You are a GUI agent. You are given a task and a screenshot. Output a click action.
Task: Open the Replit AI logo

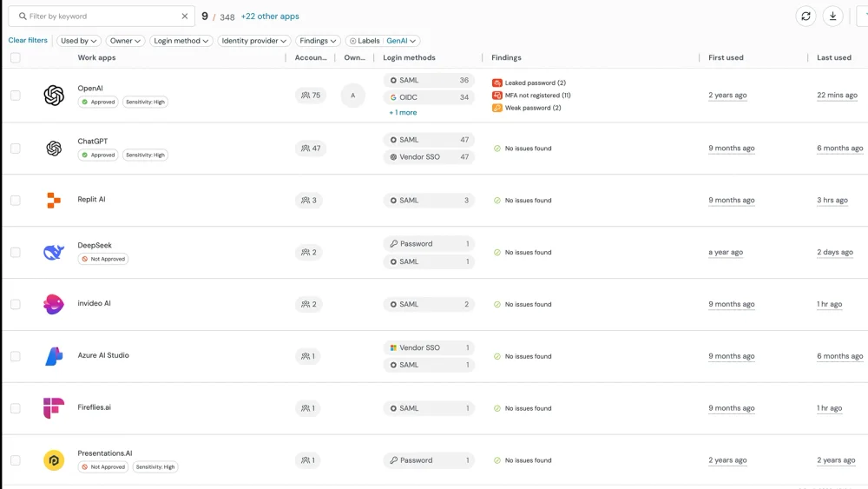pyautogui.click(x=54, y=200)
